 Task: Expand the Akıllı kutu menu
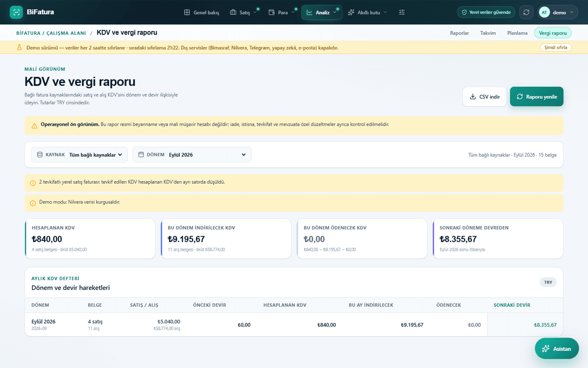(x=367, y=12)
